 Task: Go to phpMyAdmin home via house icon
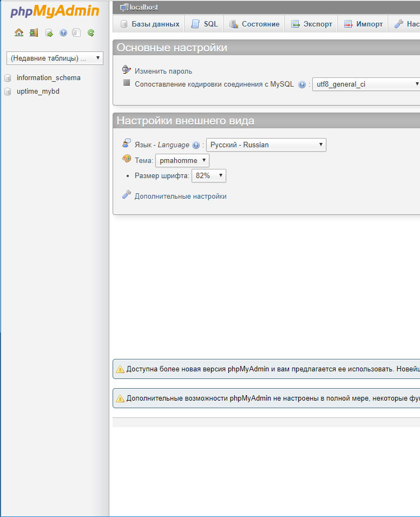[x=19, y=32]
